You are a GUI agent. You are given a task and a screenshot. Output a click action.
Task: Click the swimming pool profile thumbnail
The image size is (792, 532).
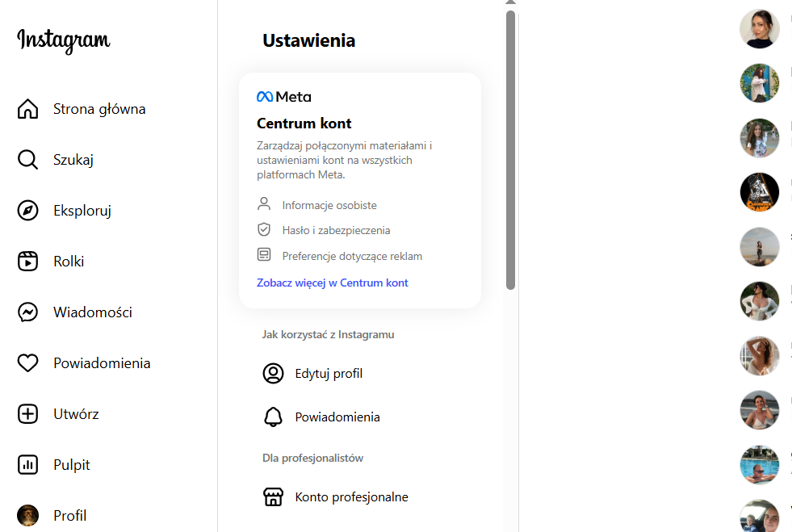click(x=760, y=465)
